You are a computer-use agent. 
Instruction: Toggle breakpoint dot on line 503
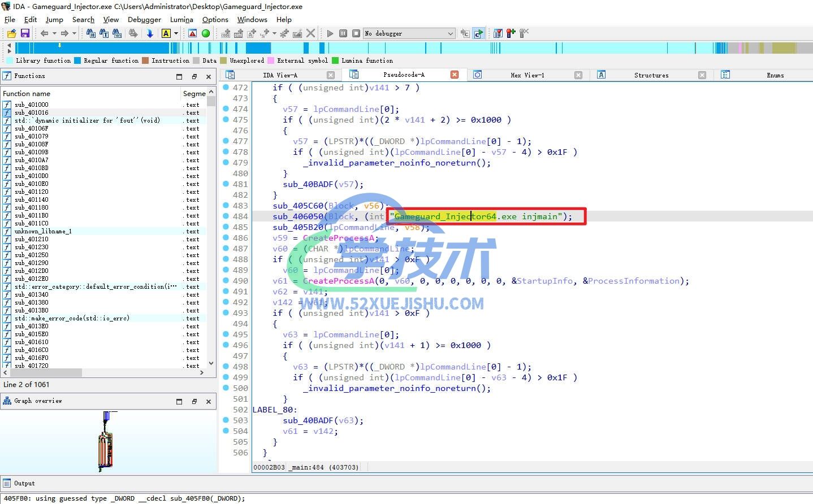pyautogui.click(x=226, y=420)
